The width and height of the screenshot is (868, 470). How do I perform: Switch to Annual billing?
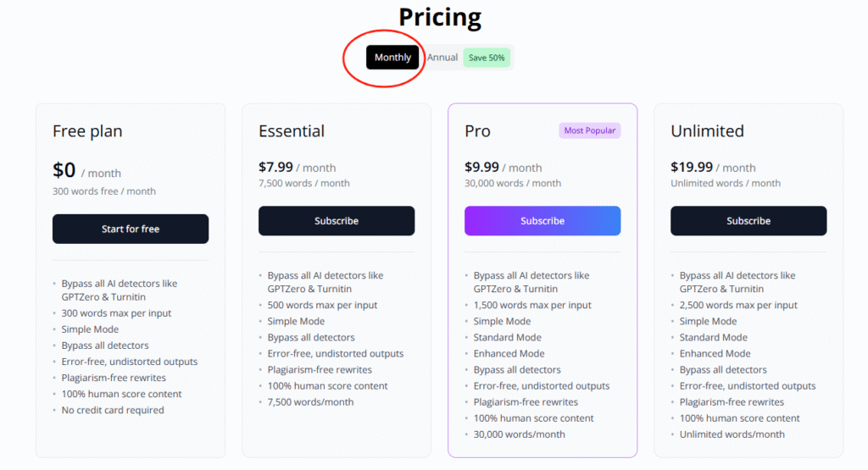pos(442,58)
